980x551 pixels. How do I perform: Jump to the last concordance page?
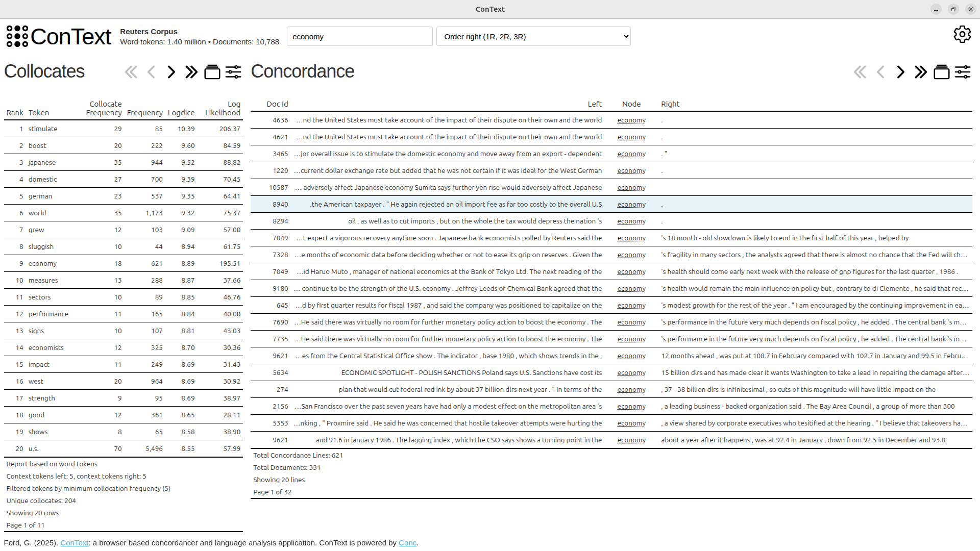[920, 72]
